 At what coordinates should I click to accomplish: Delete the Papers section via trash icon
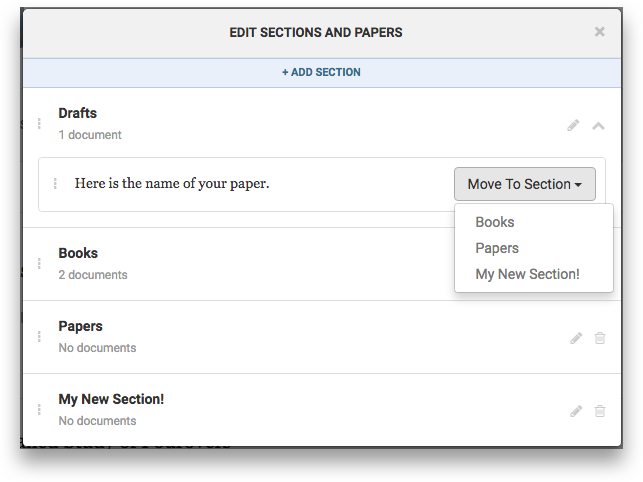(x=600, y=338)
